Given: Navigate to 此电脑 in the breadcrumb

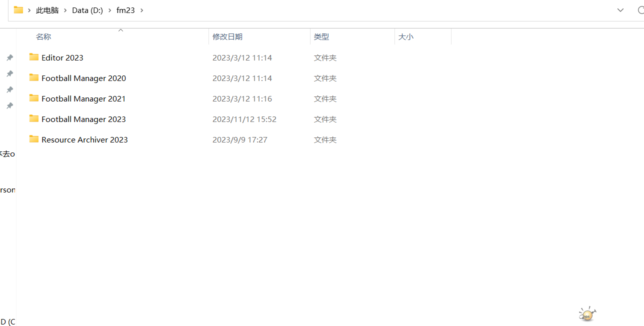Looking at the screenshot, I should 47,10.
